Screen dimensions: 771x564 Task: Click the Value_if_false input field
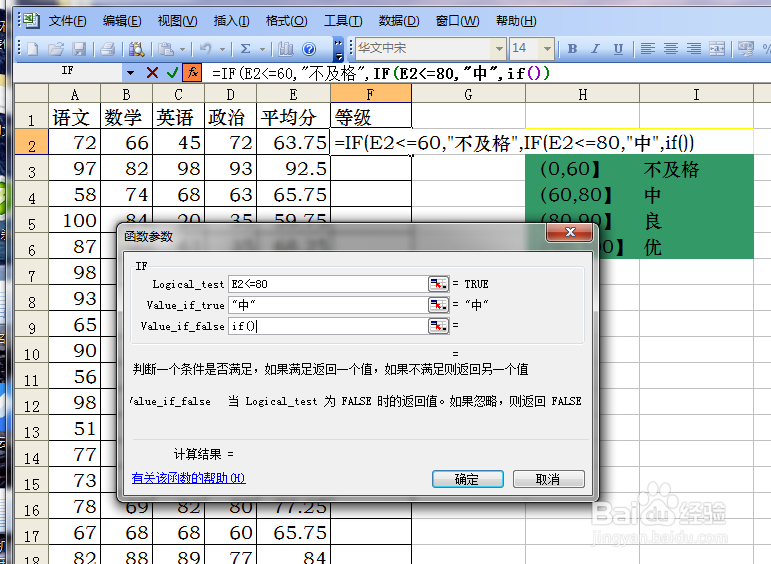327,326
